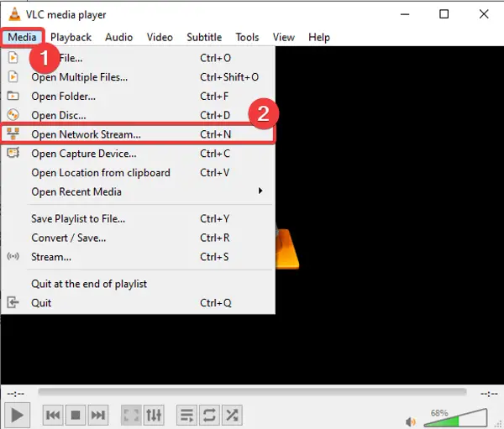
Task: Open the Media menu
Action: pos(22,37)
